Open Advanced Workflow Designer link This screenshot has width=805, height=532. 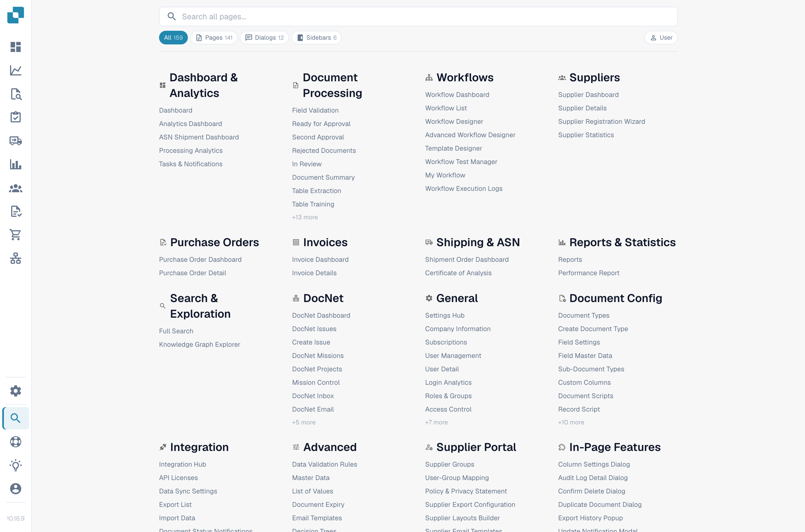470,135
